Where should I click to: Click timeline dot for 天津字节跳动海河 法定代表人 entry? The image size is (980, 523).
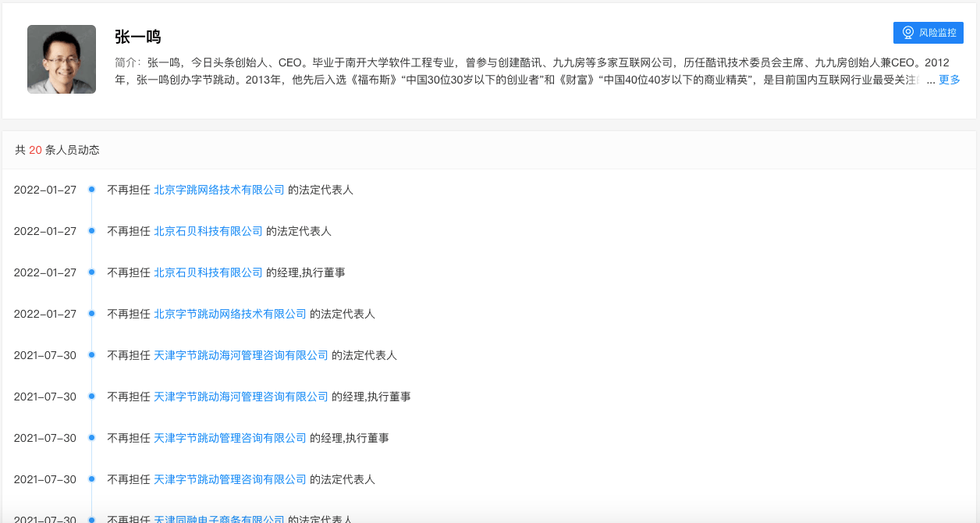click(x=91, y=355)
